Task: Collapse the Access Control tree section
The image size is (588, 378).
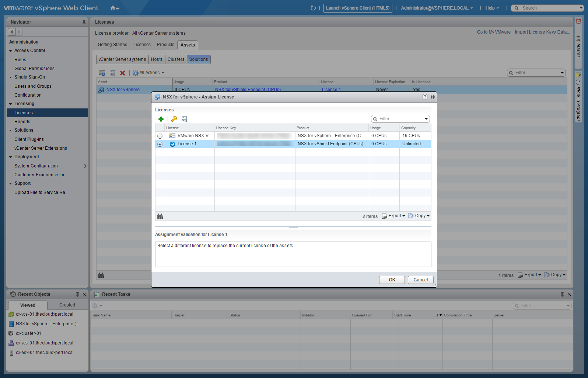Action: [11, 51]
